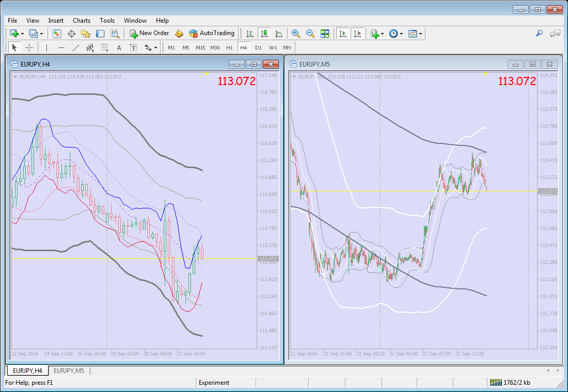Zoom in on the chart

click(x=295, y=34)
